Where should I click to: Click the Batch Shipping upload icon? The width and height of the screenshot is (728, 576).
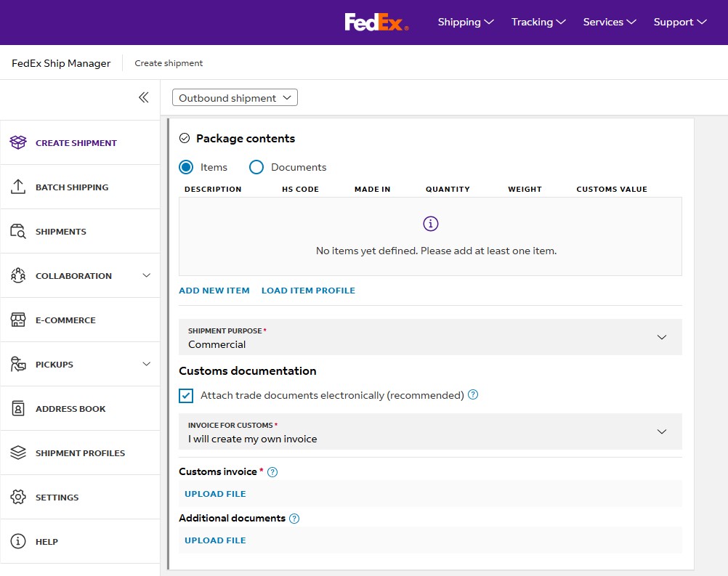18,187
